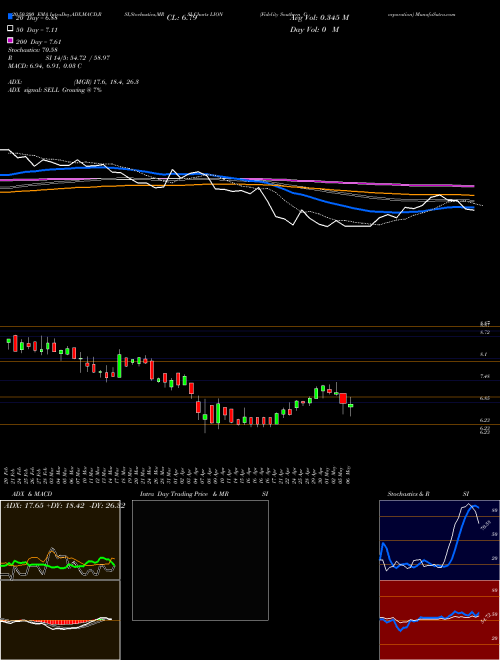This screenshot has height=660, width=500.
Task: Open the red RSI chart panel
Action: [x=439, y=620]
